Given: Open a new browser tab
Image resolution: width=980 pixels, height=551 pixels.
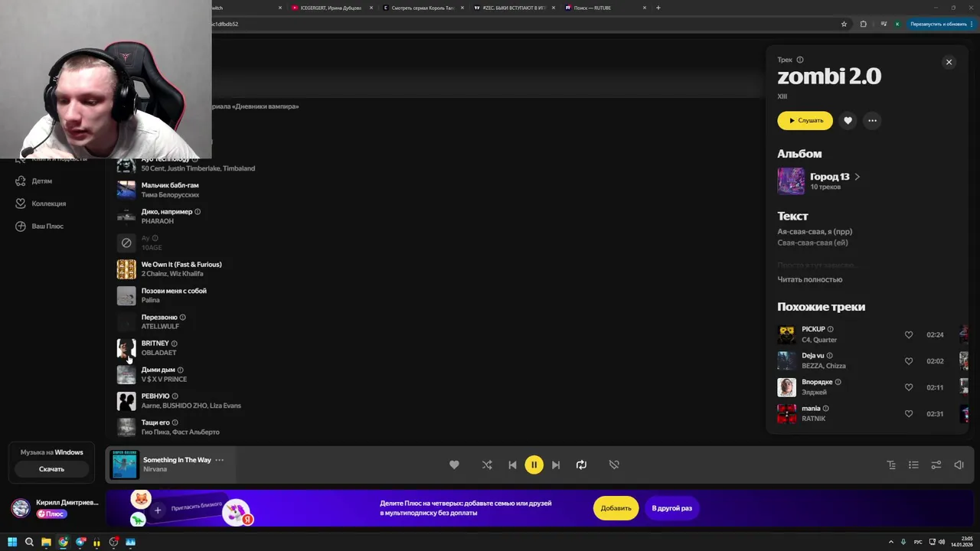Looking at the screenshot, I should 658,8.
